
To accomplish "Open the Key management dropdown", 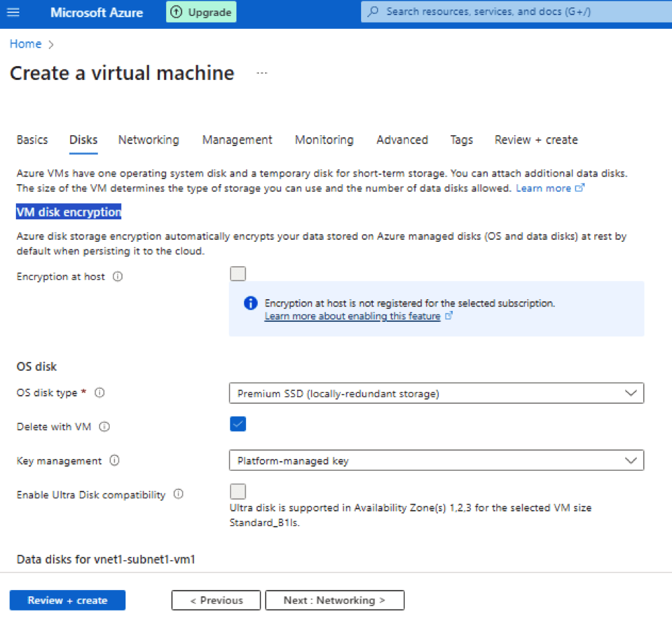I will coord(436,460).
